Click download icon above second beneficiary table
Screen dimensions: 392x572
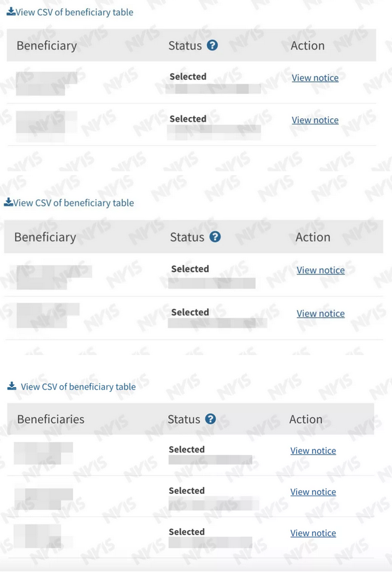coord(8,202)
